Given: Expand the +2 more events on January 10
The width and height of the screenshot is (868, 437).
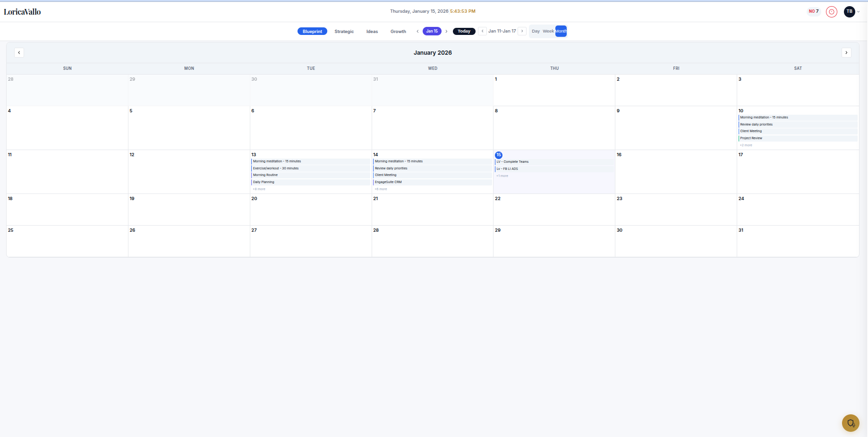Looking at the screenshot, I should click(x=745, y=145).
